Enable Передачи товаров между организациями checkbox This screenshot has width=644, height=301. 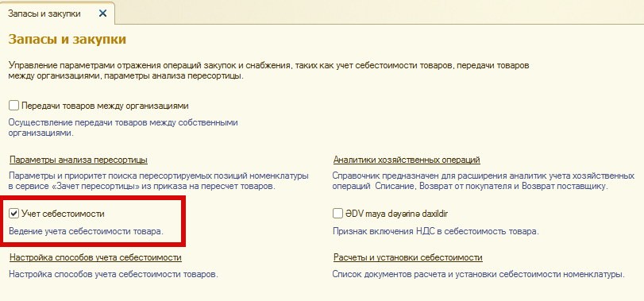(14, 106)
